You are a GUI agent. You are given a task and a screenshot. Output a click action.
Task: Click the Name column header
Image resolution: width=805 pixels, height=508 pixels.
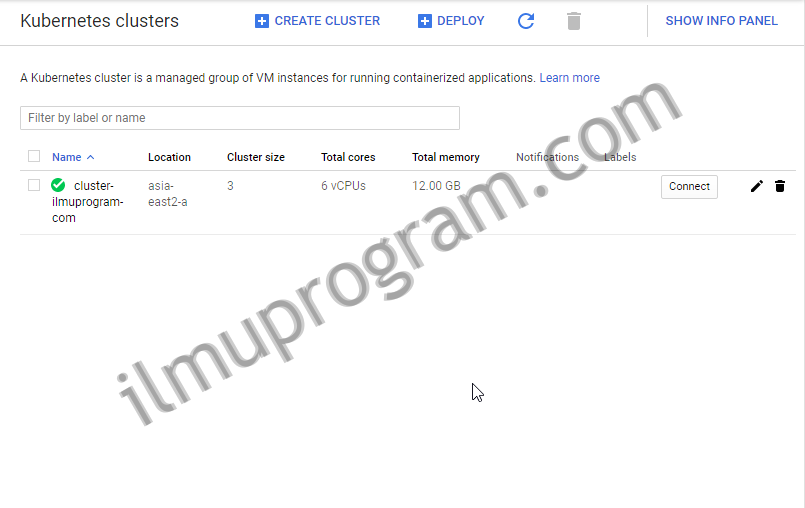pos(66,157)
